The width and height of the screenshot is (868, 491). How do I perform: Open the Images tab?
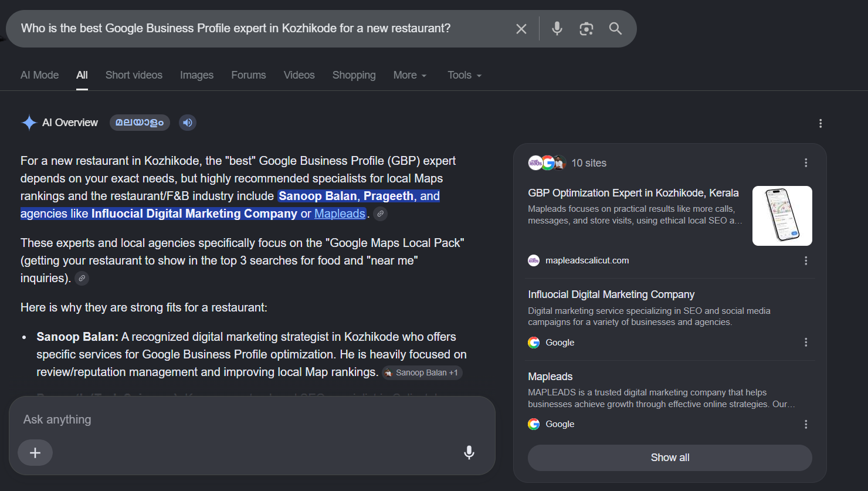tap(196, 75)
